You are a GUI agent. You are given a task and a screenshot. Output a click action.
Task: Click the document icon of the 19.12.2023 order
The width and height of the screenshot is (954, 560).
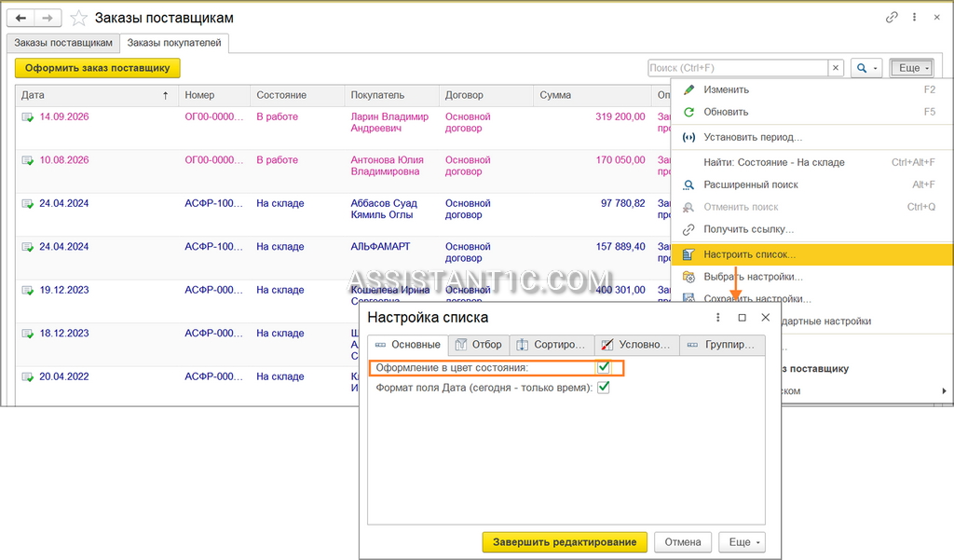(x=27, y=291)
